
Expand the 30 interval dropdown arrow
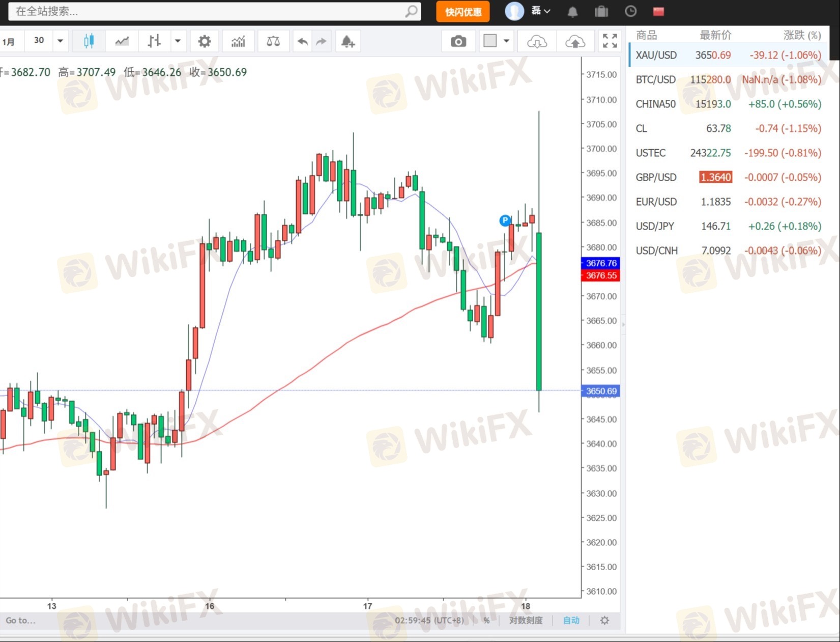pyautogui.click(x=60, y=41)
